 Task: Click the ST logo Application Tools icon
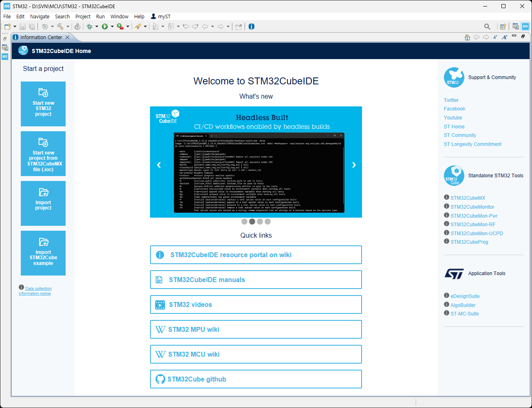point(454,273)
